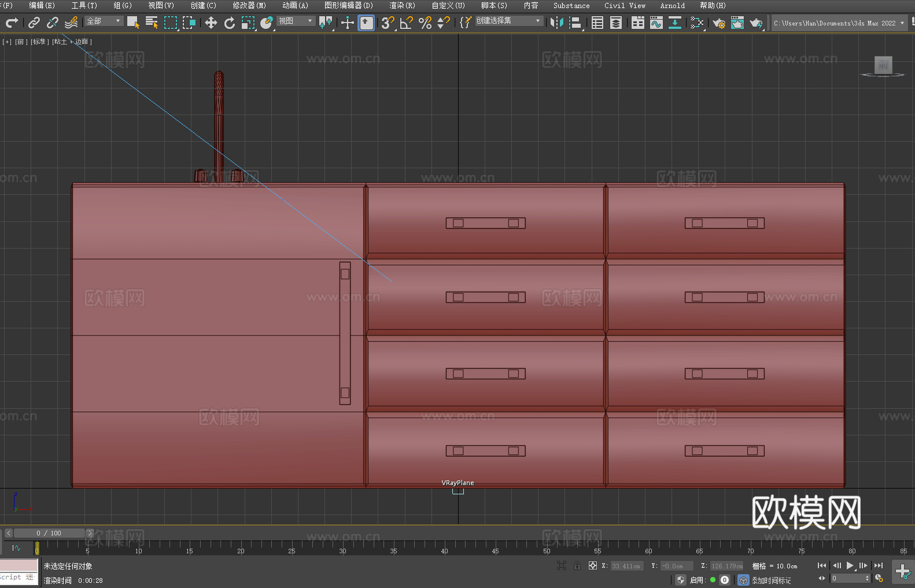Select the Link objects tool
915x588 pixels.
tap(34, 23)
